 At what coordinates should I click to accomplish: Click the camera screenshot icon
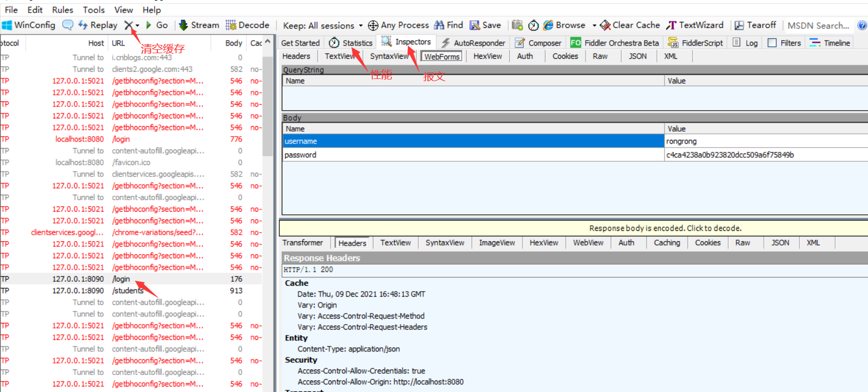pos(517,25)
